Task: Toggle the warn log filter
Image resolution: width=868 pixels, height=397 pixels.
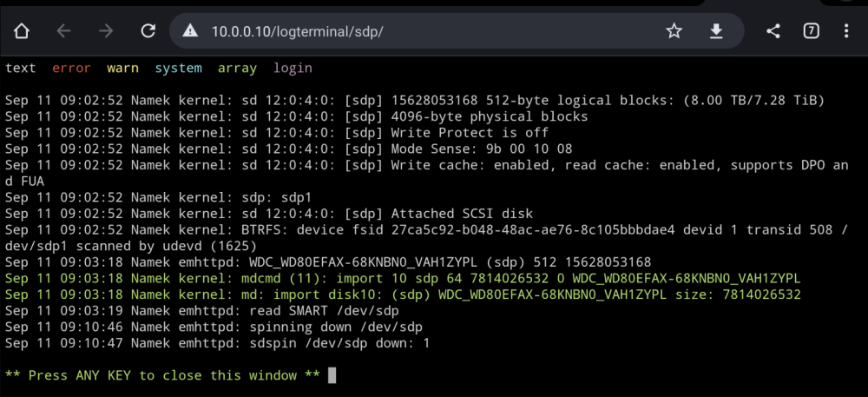Action: tap(123, 68)
